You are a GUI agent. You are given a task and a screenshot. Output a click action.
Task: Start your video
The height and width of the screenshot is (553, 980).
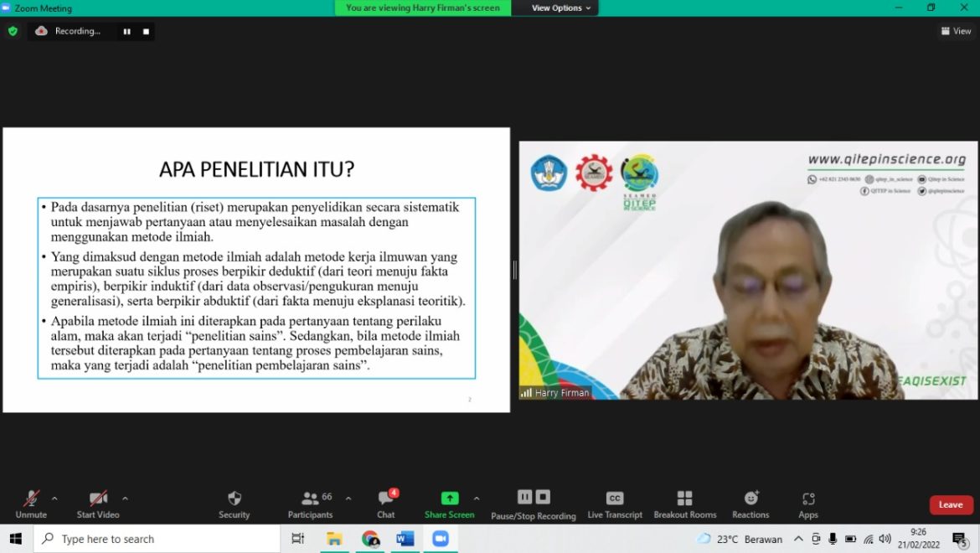[96, 501]
